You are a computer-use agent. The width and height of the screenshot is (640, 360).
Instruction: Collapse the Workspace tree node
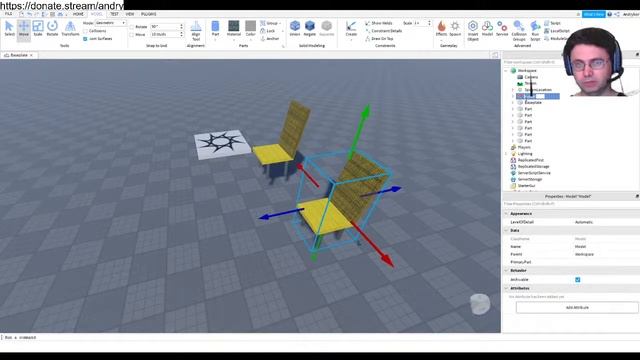[x=507, y=71]
